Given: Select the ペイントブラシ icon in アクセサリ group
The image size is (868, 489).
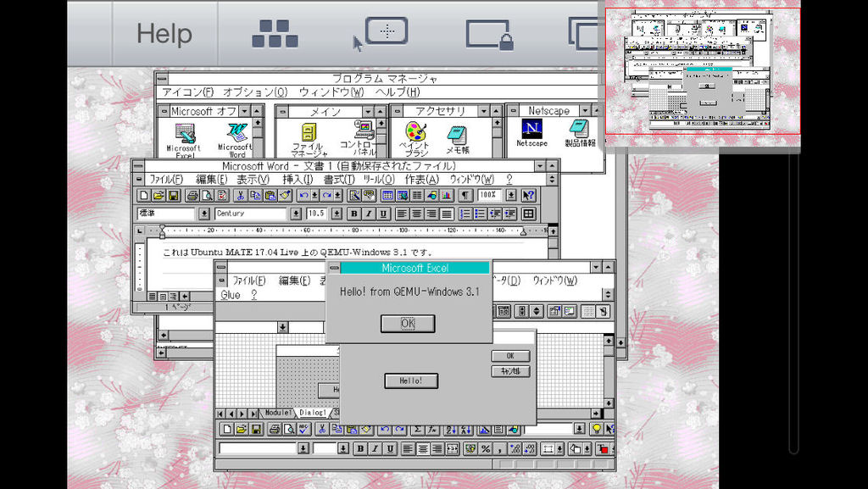Looking at the screenshot, I should coord(415,139).
